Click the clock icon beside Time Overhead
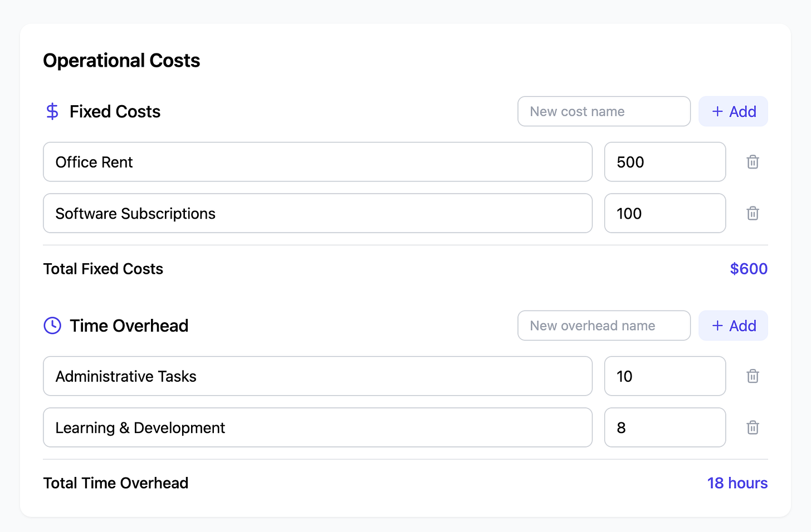Screen dimensions: 811x532 [52, 326]
